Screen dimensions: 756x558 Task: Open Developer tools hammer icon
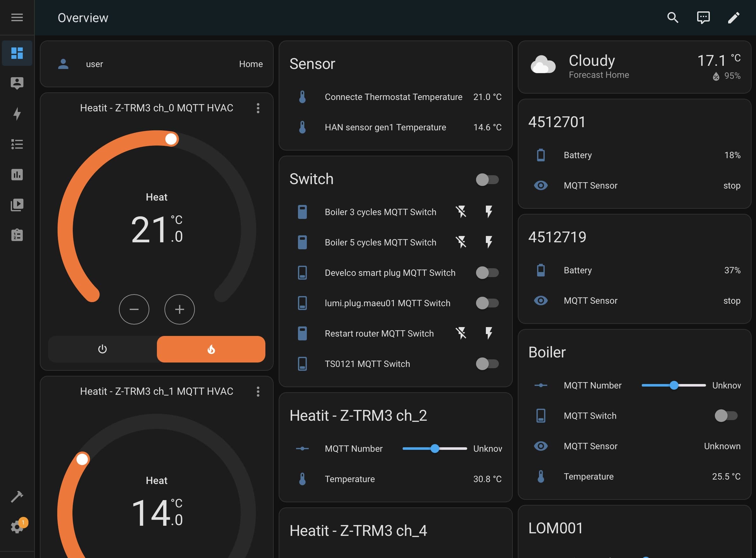(17, 497)
